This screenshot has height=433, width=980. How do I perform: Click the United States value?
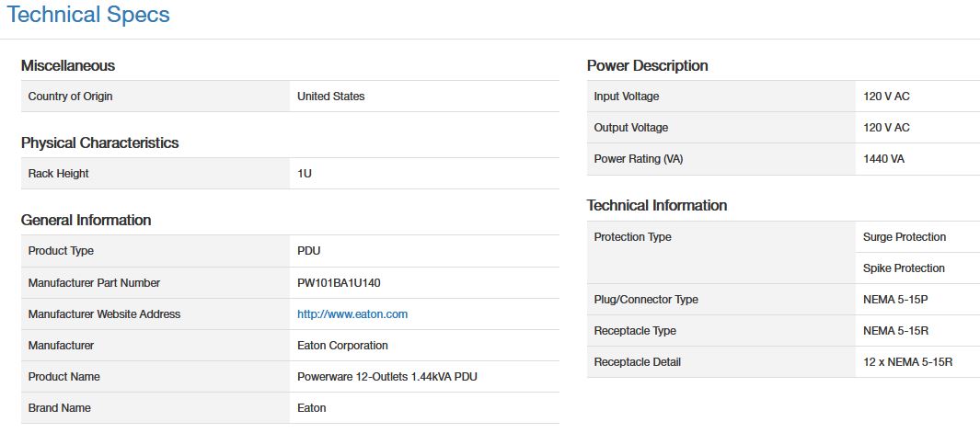point(330,97)
